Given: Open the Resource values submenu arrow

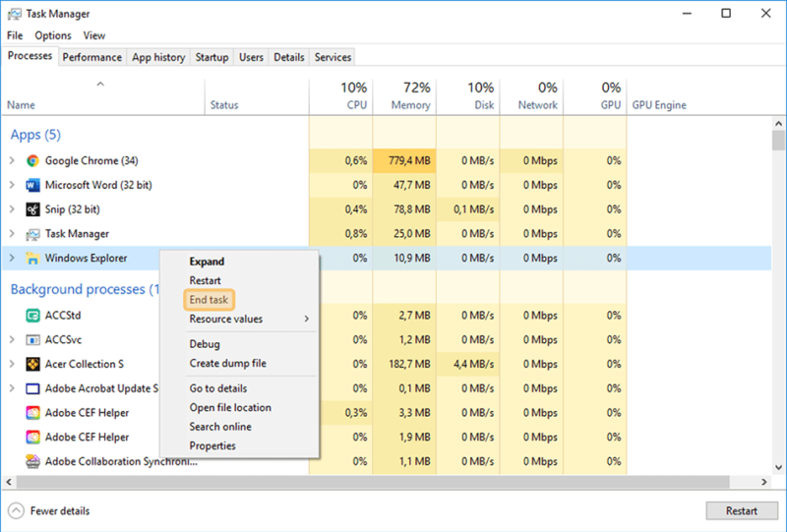Looking at the screenshot, I should coord(306,320).
